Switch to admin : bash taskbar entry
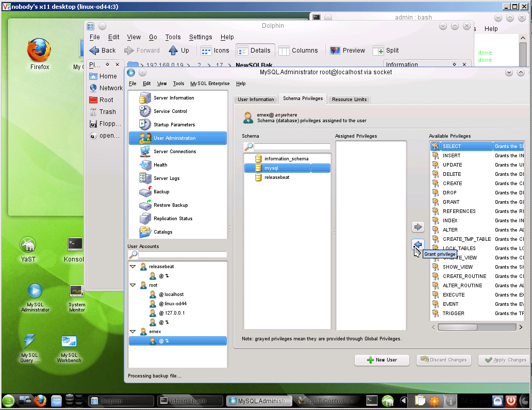The height and width of the screenshot is (410, 532). click(190, 401)
